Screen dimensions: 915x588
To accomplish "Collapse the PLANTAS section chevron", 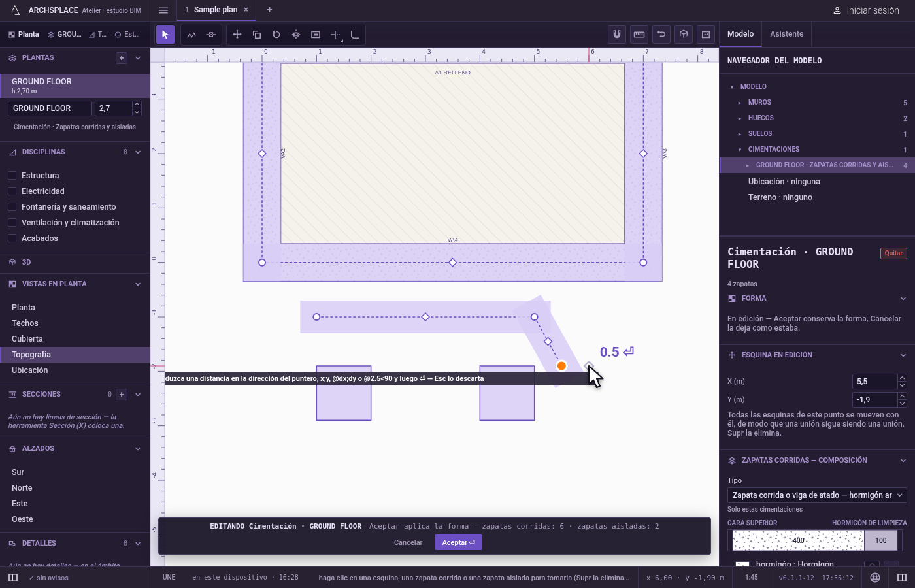I will (138, 58).
